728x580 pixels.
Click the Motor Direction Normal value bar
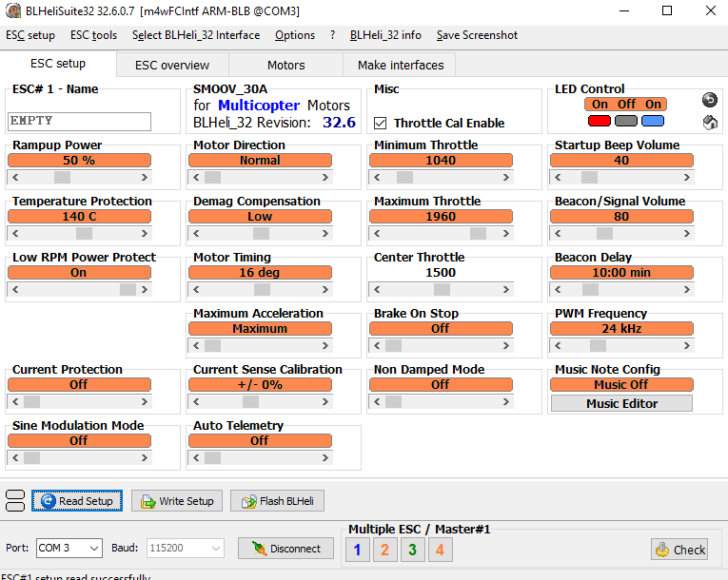click(260, 160)
